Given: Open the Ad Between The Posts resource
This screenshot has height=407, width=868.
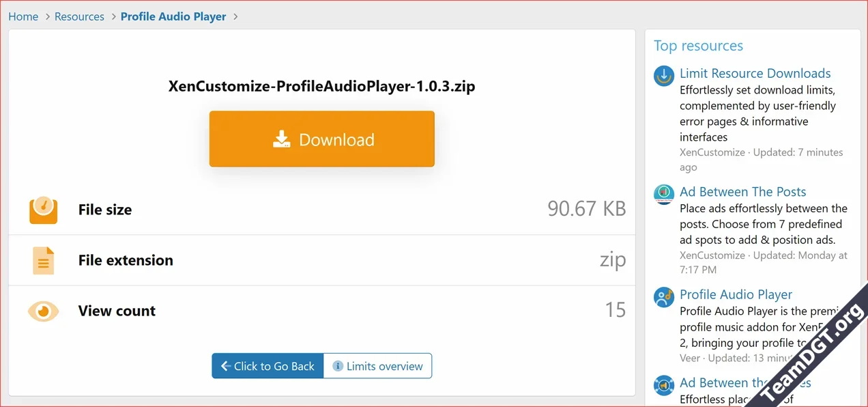Looking at the screenshot, I should [x=742, y=191].
